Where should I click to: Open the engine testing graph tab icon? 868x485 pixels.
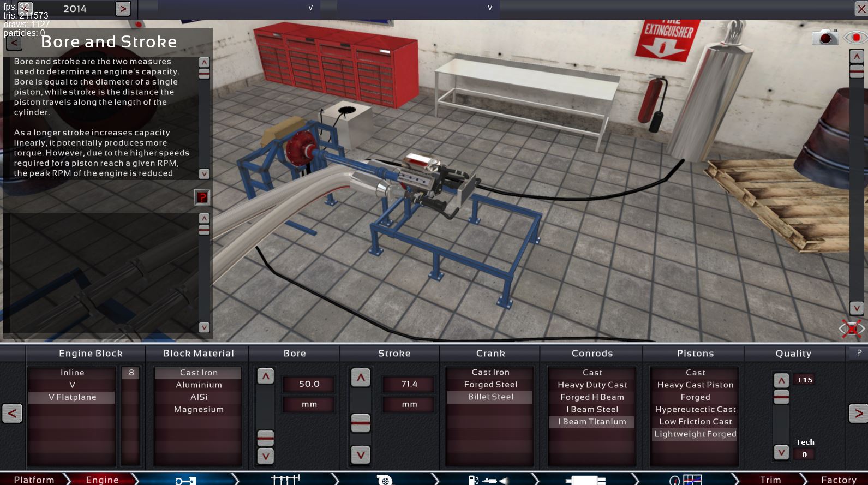pyautogui.click(x=685, y=480)
